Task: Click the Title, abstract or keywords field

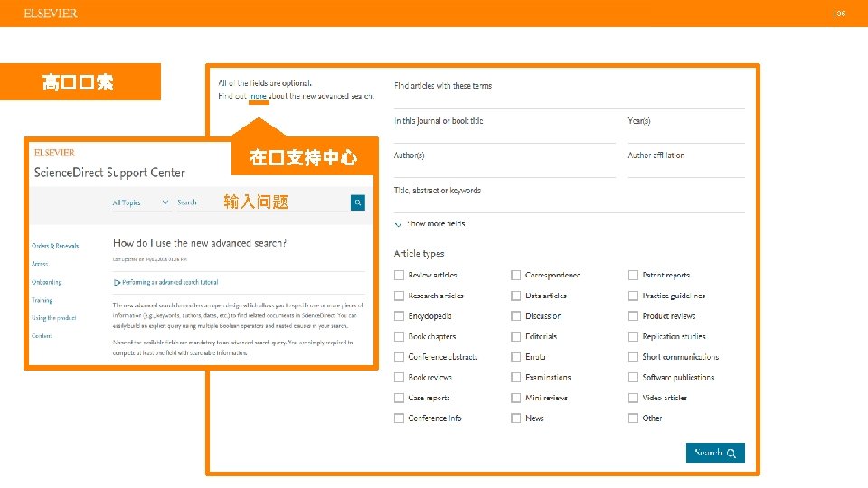Action: click(569, 199)
